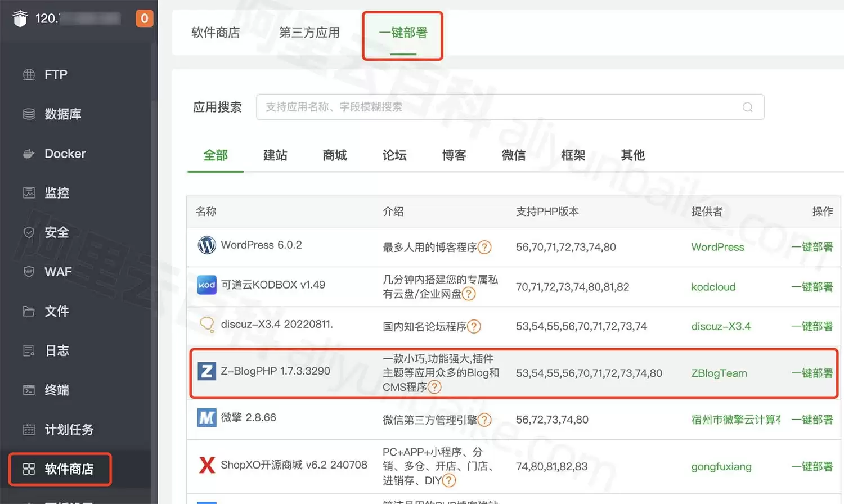Click the database stack icon
Screen dimensions: 844x504
pos(29,114)
